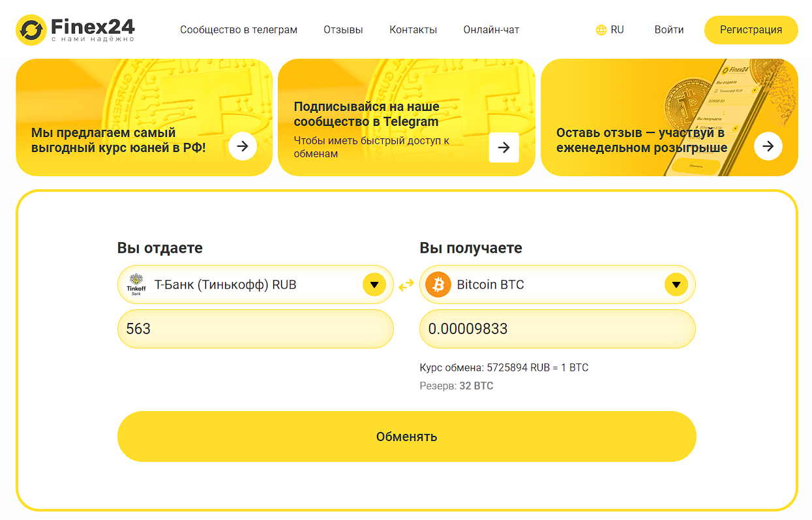The height and width of the screenshot is (520, 812).
Task: Expand the Bitcoin BTC dropdown arrow
Action: tap(676, 285)
